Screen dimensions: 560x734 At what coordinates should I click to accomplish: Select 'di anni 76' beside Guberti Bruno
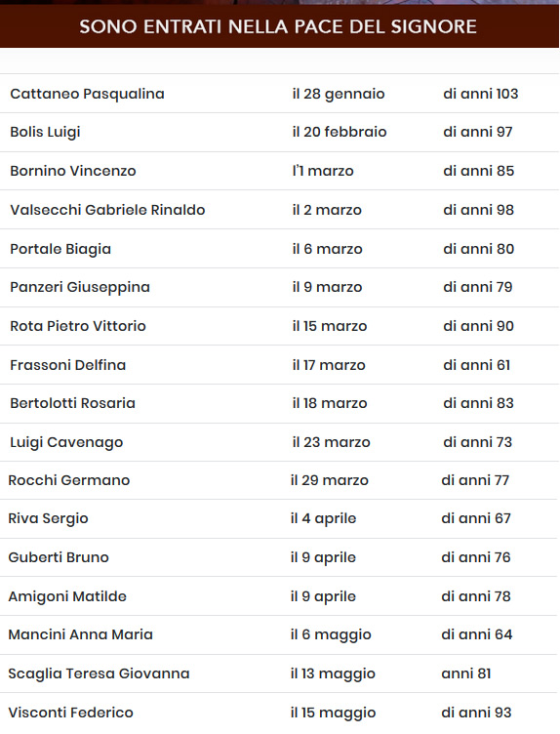(475, 557)
